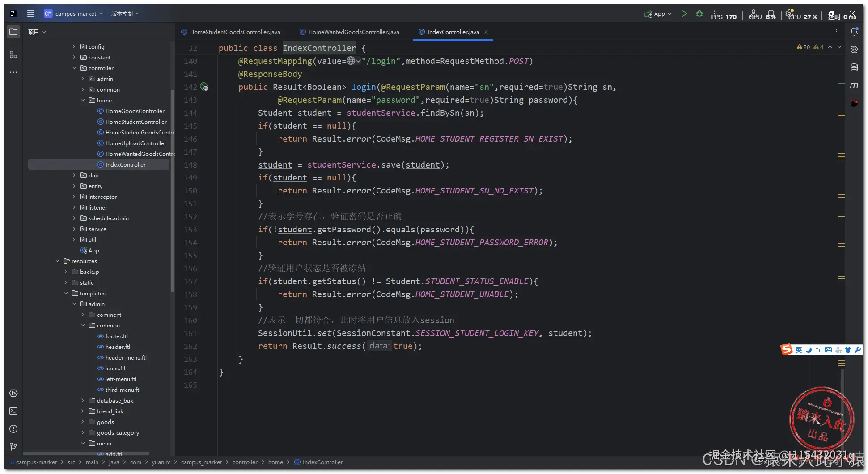868x474 pixels.
Task: Open the Notifications bell panel
Action: [x=854, y=32]
